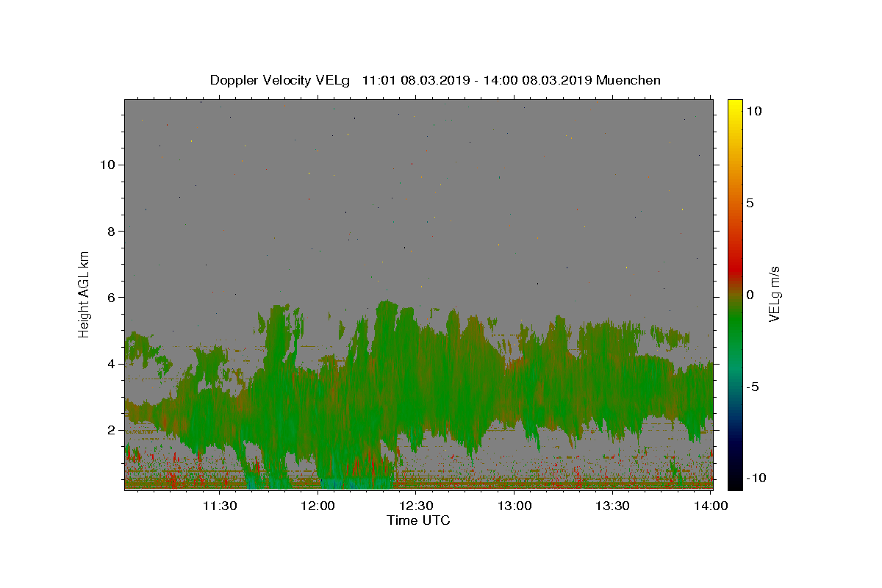Click the 4 km height axis label
The height and width of the screenshot is (588, 882).
(x=111, y=364)
